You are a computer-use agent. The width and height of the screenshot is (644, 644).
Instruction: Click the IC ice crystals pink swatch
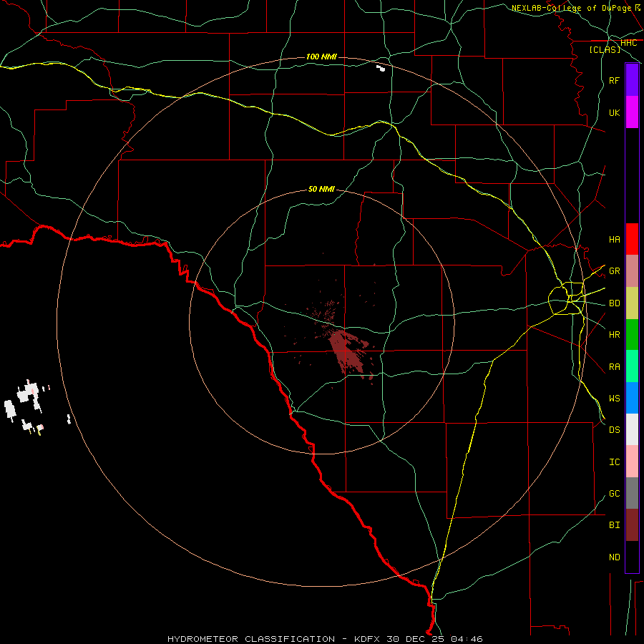(x=632, y=462)
